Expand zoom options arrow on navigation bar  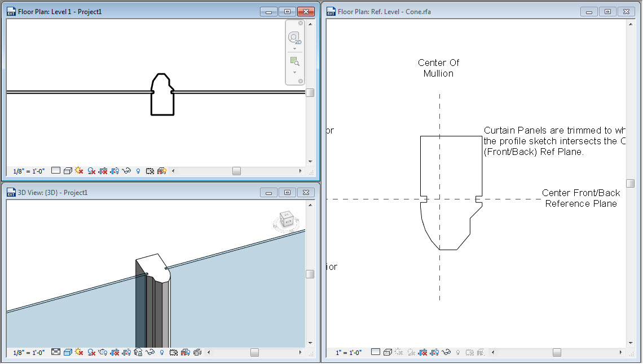point(294,73)
